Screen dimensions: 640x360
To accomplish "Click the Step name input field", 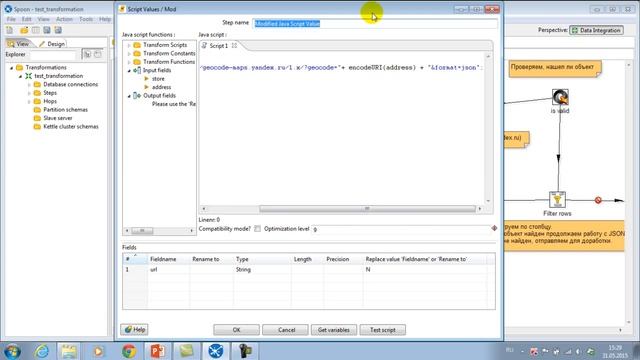I will [375, 23].
